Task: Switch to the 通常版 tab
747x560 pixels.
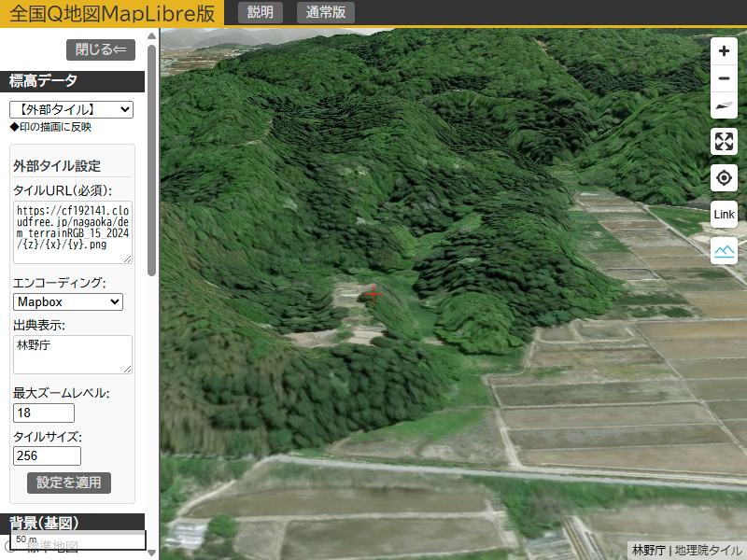Action: 325,12
